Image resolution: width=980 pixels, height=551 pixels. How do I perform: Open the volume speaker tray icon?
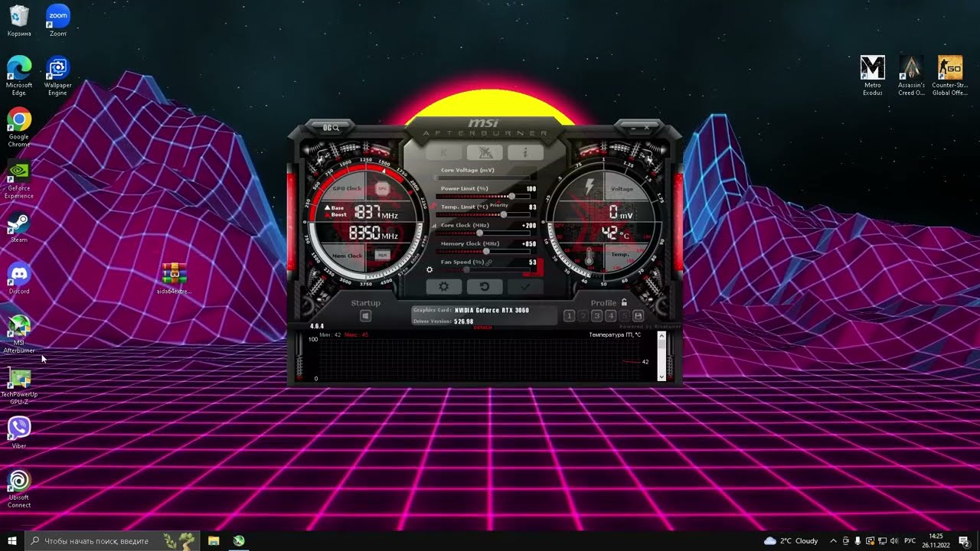pyautogui.click(x=894, y=540)
